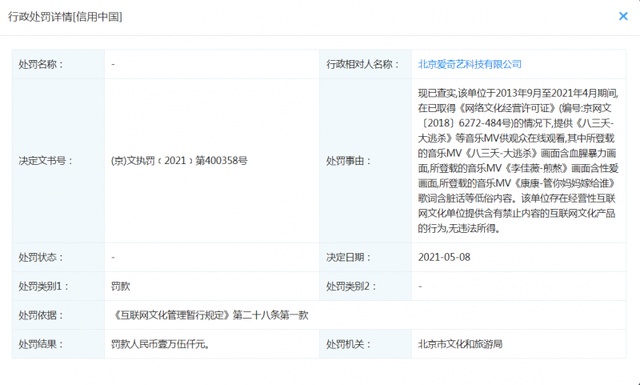Select the basis text 《互联网文化管理暂行规定》第二十八条第一款
The width and height of the screenshot is (640, 385).
[x=210, y=315]
